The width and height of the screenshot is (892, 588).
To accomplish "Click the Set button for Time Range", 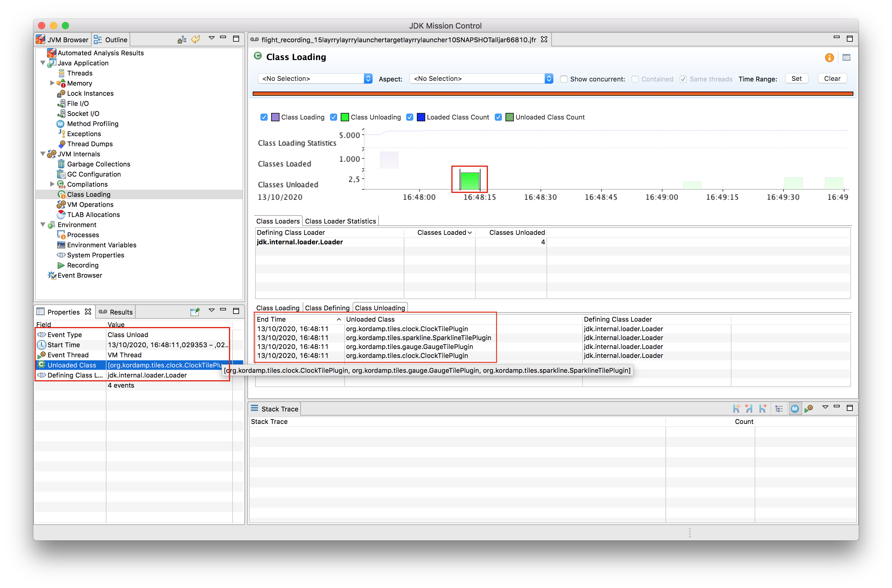I will pos(797,78).
